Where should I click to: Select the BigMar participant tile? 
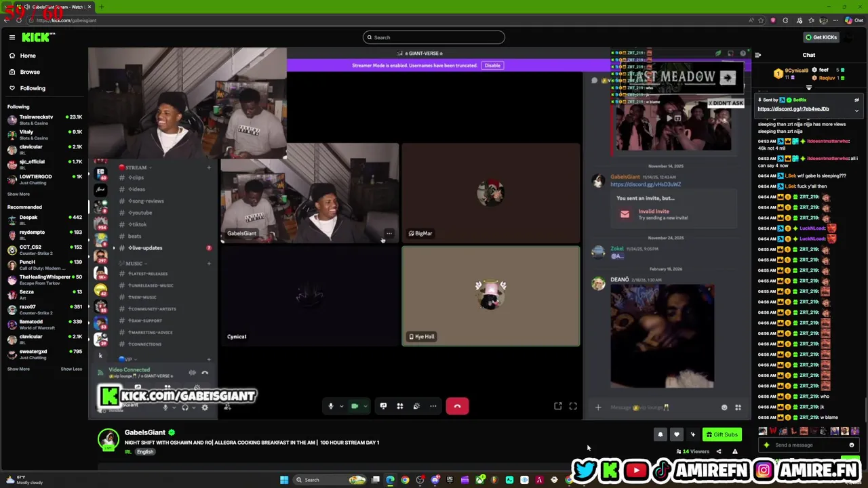point(490,193)
